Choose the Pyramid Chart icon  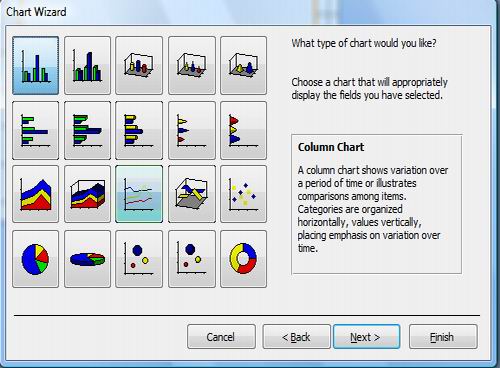(243, 65)
